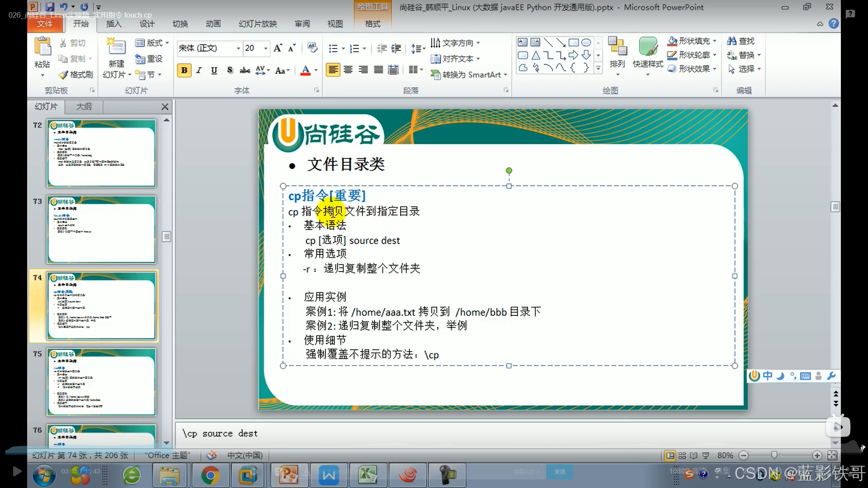Click the bulleted list icon
This screenshot has width=868, height=488.
click(x=333, y=48)
